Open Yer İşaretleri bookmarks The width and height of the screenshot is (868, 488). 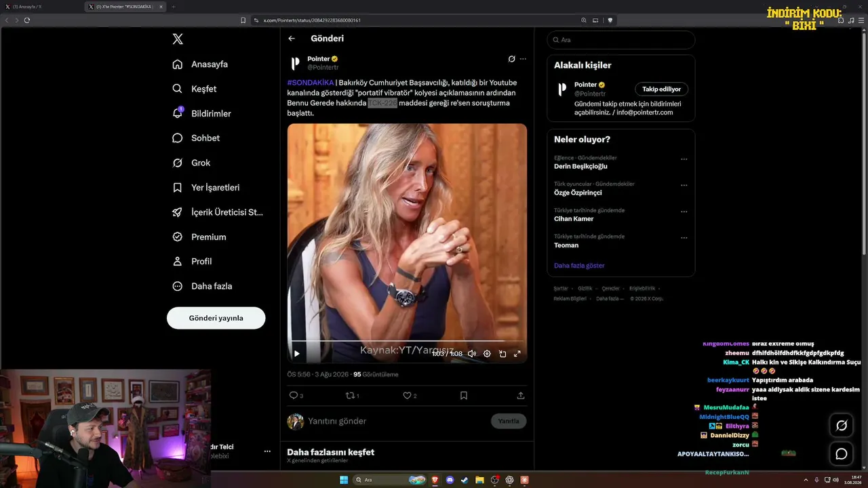click(x=205, y=188)
